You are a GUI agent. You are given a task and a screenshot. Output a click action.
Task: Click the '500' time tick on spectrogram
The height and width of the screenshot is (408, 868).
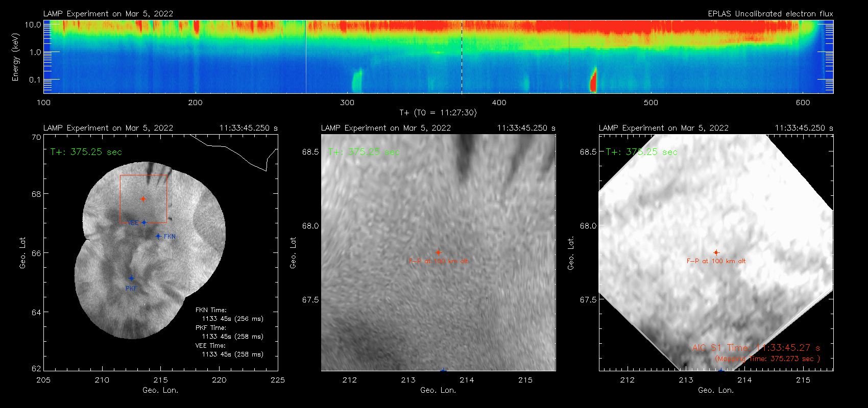(x=651, y=103)
